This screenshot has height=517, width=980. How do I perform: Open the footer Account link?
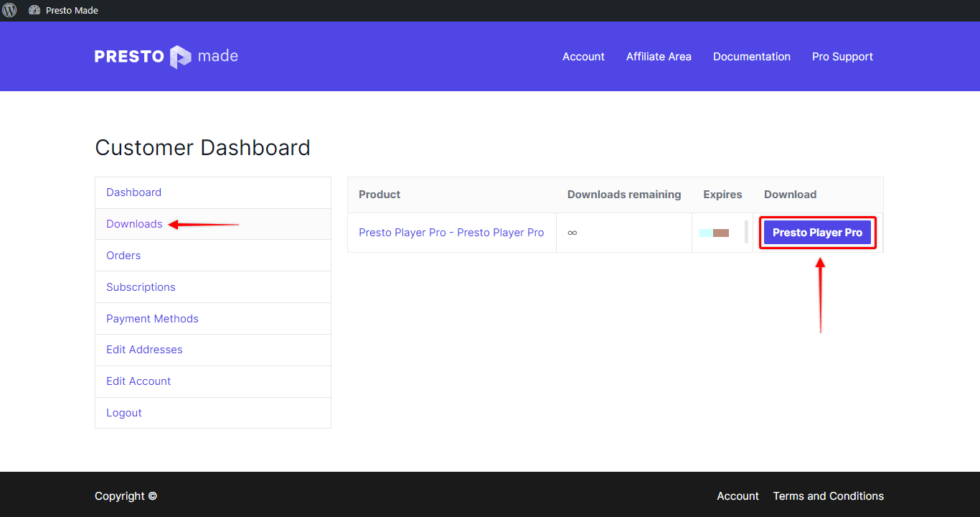(x=738, y=496)
